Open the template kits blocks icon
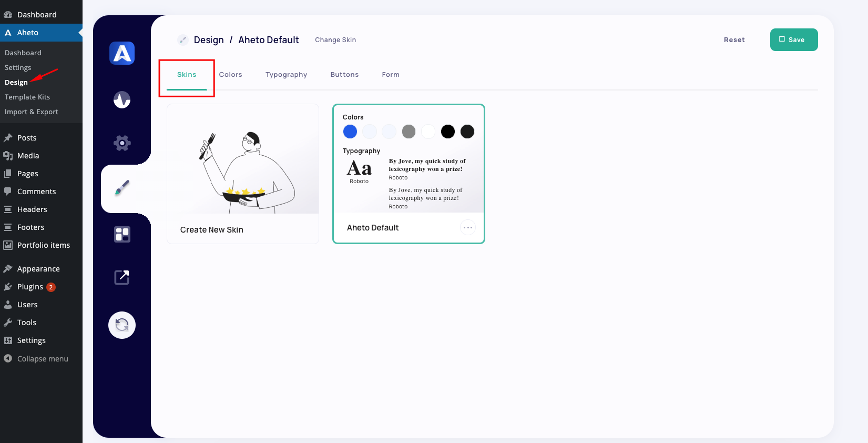 [x=122, y=234]
